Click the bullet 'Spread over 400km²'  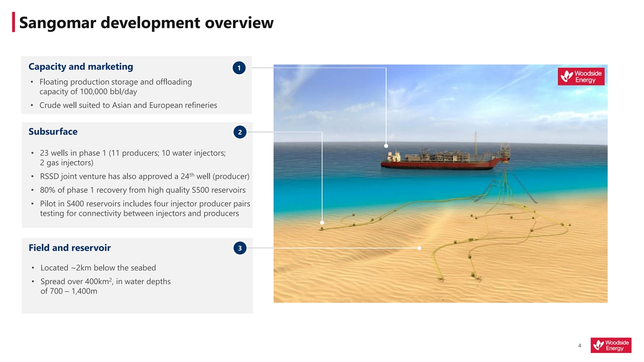click(101, 286)
